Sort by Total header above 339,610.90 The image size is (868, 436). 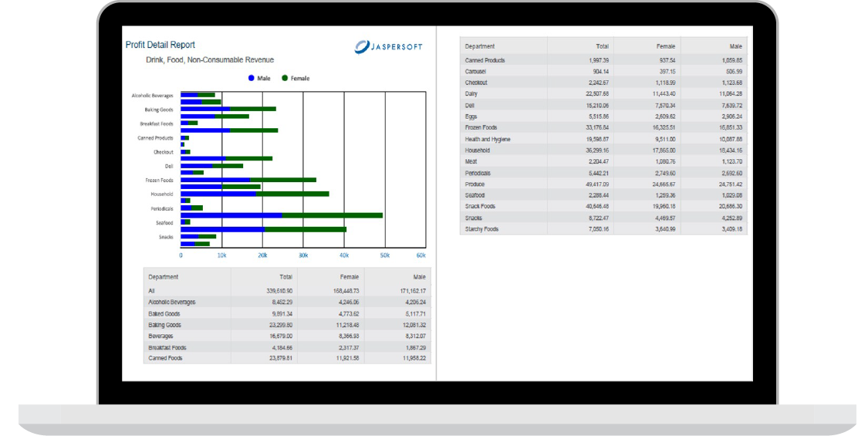coord(286,277)
